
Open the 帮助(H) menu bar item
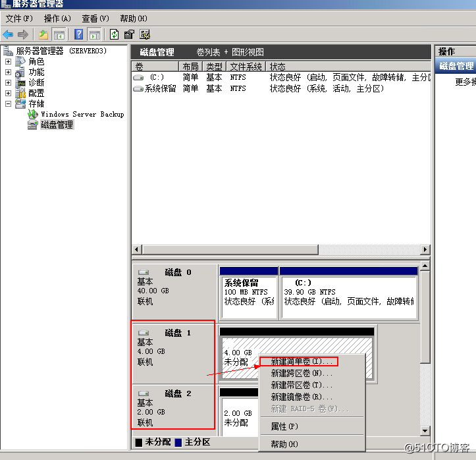[134, 19]
